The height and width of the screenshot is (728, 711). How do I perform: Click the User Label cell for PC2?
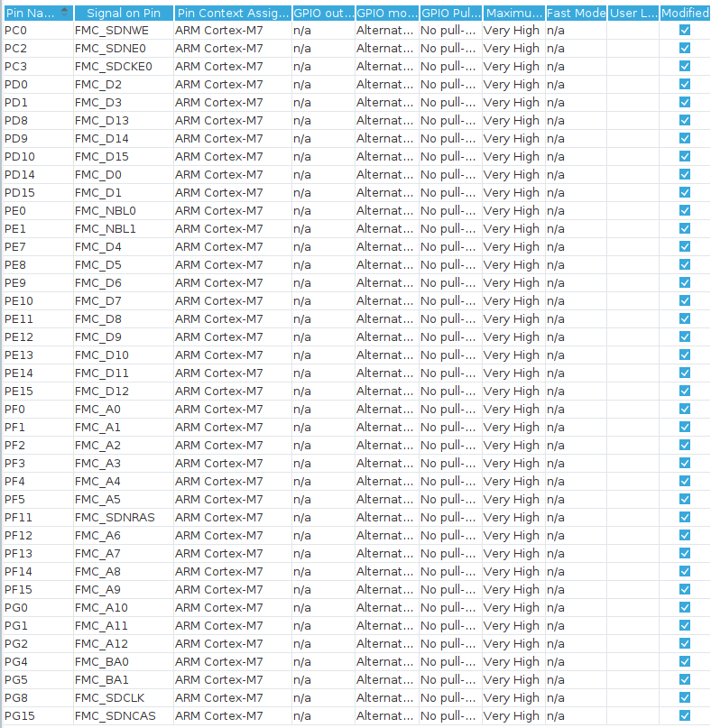pyautogui.click(x=633, y=48)
